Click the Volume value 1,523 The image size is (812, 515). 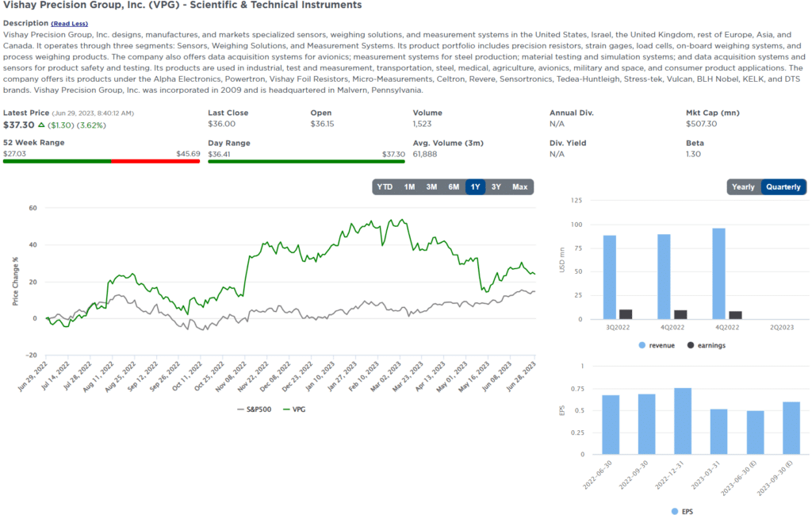click(x=422, y=124)
